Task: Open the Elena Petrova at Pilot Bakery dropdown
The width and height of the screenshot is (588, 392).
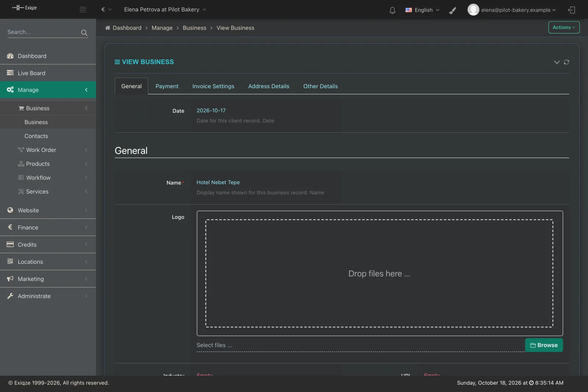Action: point(165,10)
